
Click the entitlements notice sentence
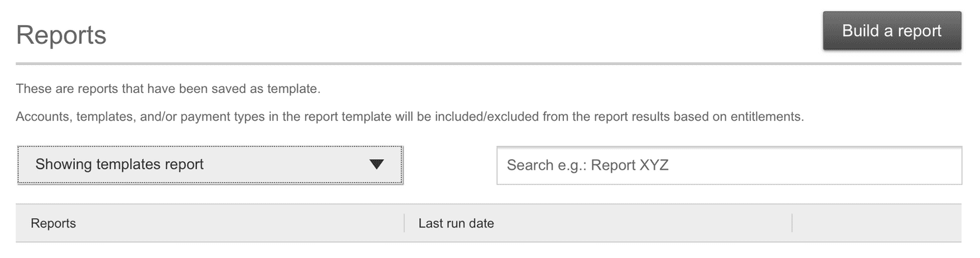(x=409, y=117)
